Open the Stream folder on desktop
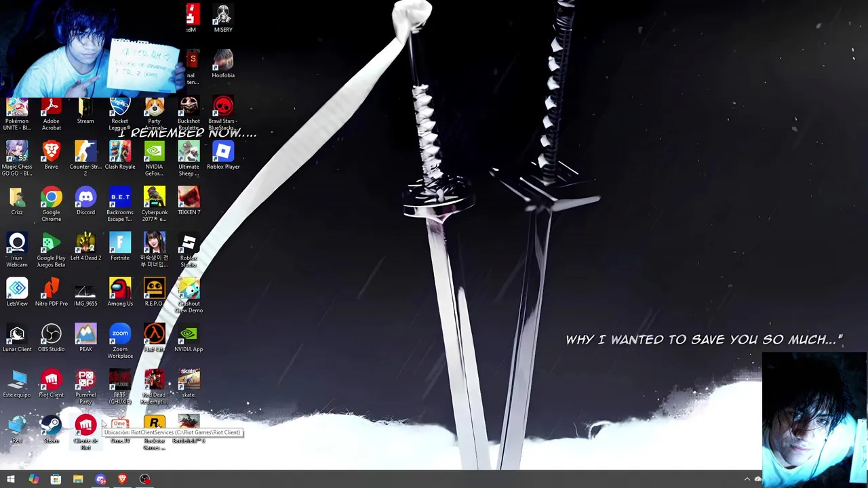 click(85, 110)
